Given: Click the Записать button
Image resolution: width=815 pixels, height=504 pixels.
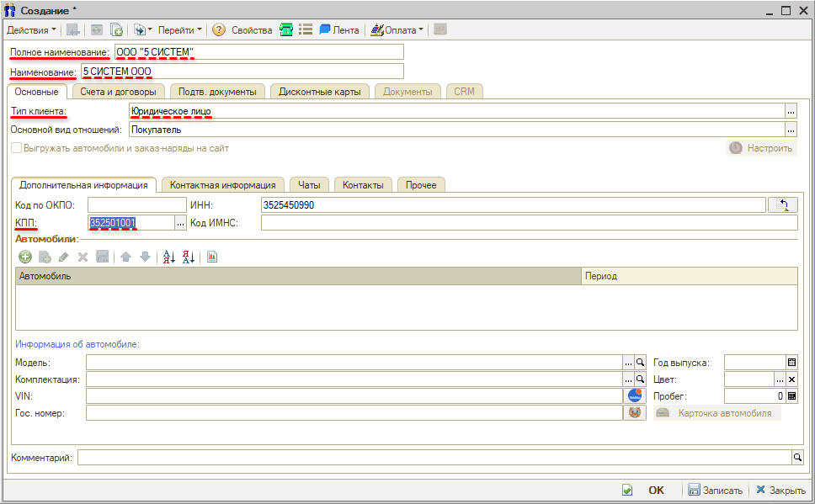Looking at the screenshot, I should point(715,491).
